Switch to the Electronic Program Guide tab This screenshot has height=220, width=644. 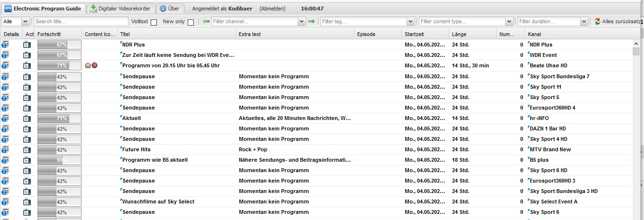click(43, 9)
